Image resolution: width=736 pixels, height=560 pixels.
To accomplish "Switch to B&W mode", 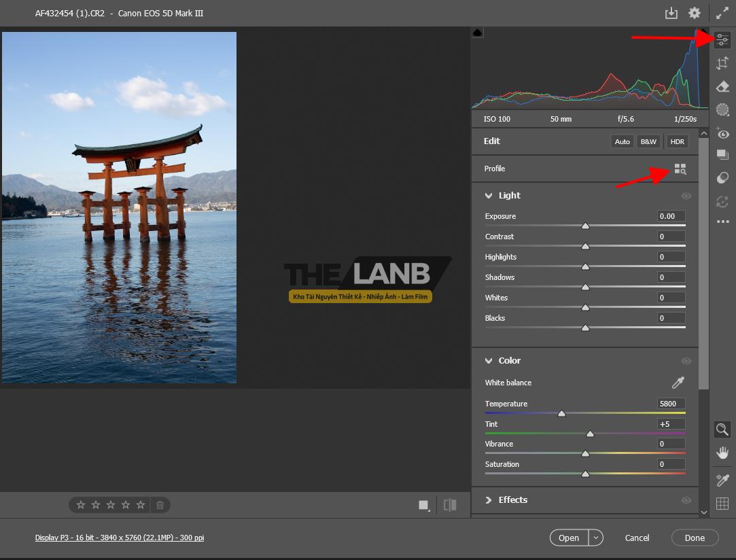I will [x=648, y=141].
